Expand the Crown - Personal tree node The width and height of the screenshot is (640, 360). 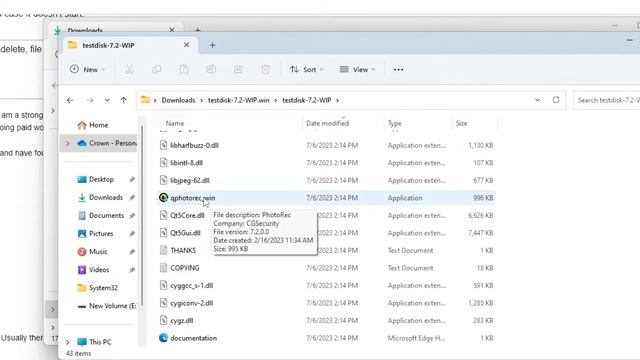click(68, 143)
